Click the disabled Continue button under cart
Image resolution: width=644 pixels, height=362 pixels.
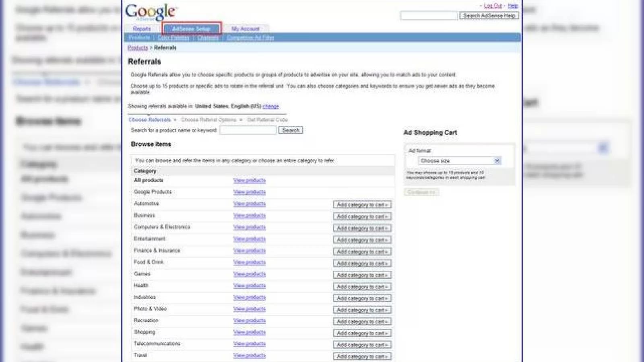pos(421,192)
